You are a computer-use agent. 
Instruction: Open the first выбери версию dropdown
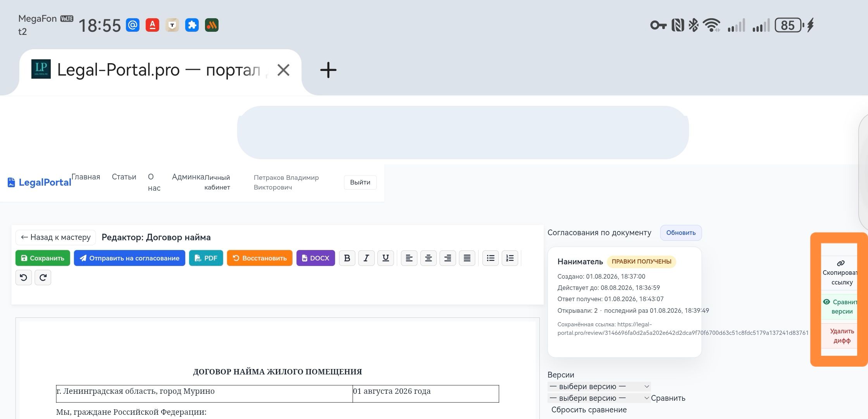pos(599,386)
